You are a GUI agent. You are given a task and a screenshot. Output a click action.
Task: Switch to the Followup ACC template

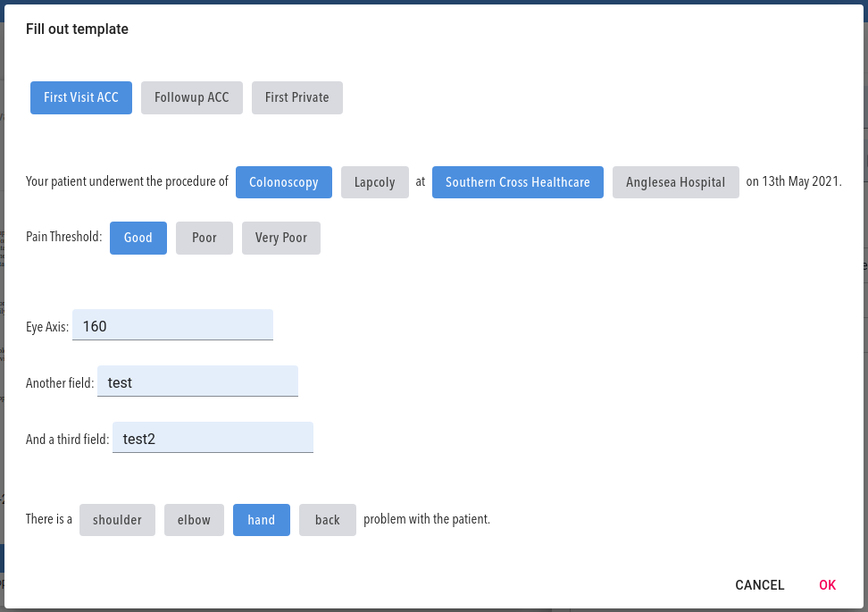[x=191, y=97]
